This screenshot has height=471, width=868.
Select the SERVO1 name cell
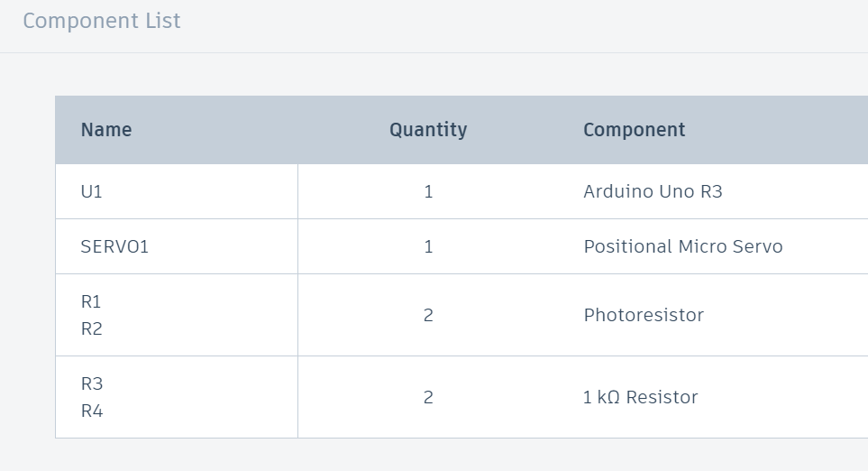point(114,246)
